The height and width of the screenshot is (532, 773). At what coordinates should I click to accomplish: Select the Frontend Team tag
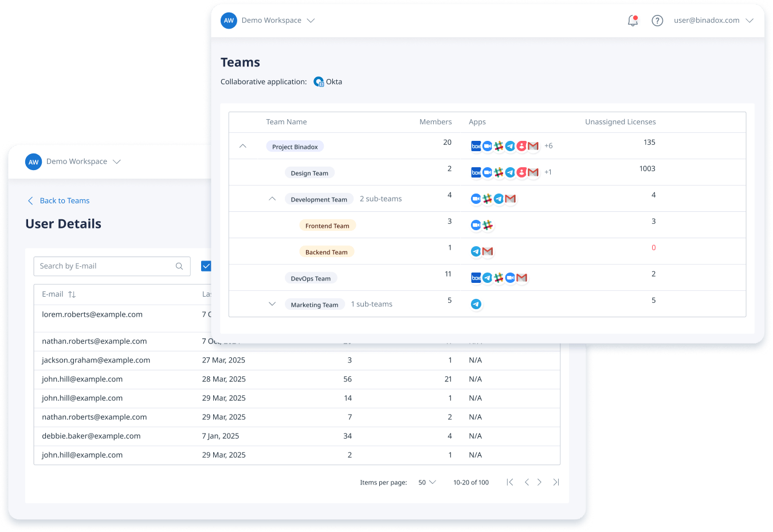click(x=327, y=226)
